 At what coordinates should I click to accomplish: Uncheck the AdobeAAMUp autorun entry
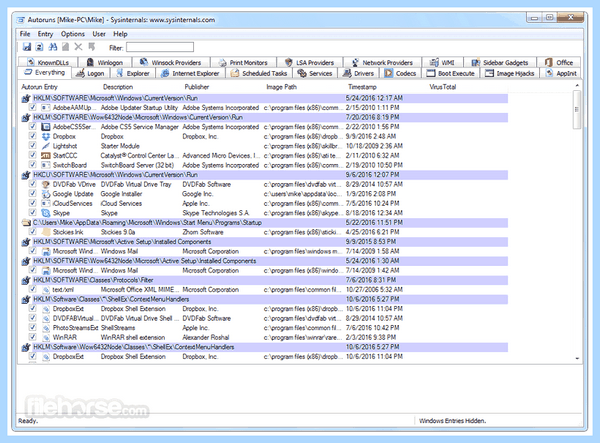point(33,107)
